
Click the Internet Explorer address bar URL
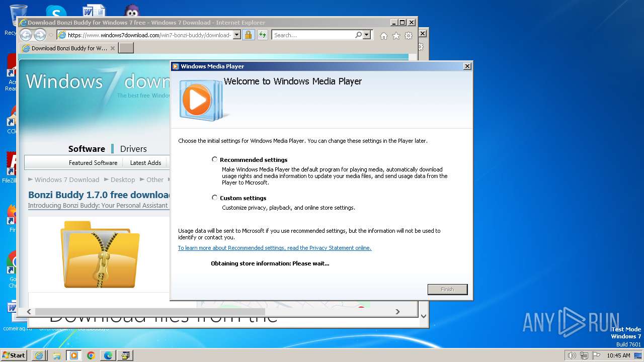pyautogui.click(x=149, y=35)
